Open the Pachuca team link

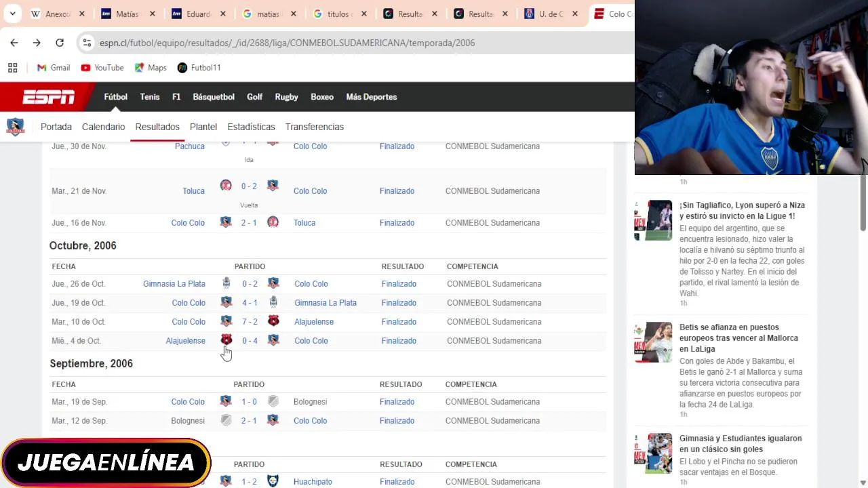point(190,146)
